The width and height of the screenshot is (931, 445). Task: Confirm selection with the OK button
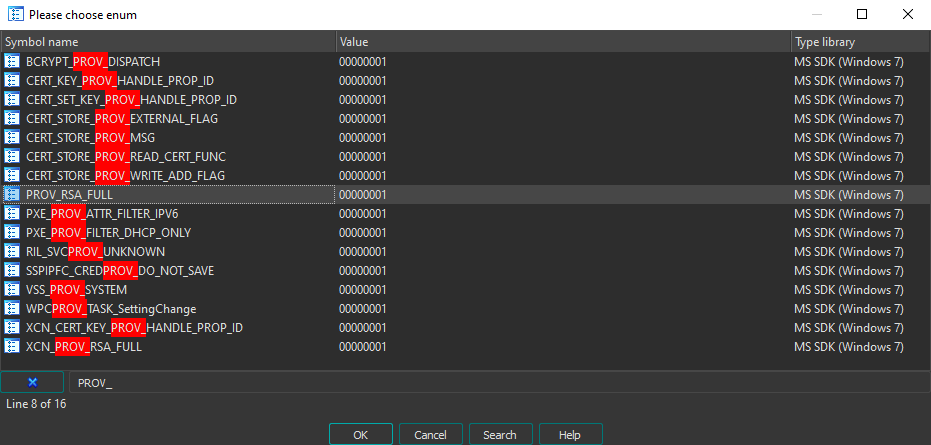[360, 434]
